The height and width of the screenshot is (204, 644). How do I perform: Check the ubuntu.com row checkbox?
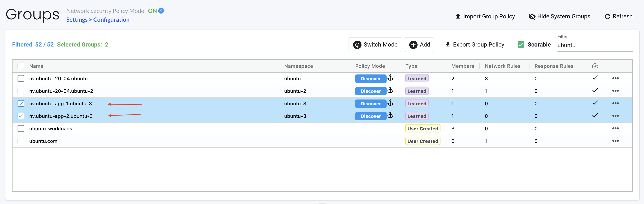coord(21,141)
